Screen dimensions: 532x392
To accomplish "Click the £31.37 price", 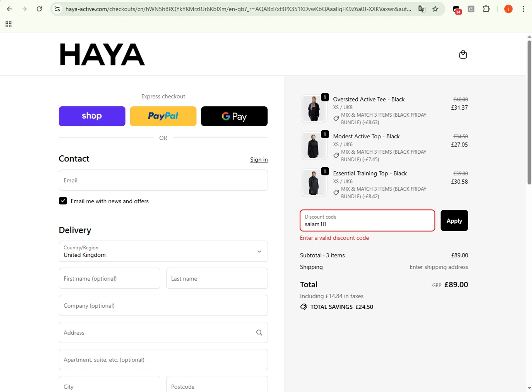I will 459,107.
